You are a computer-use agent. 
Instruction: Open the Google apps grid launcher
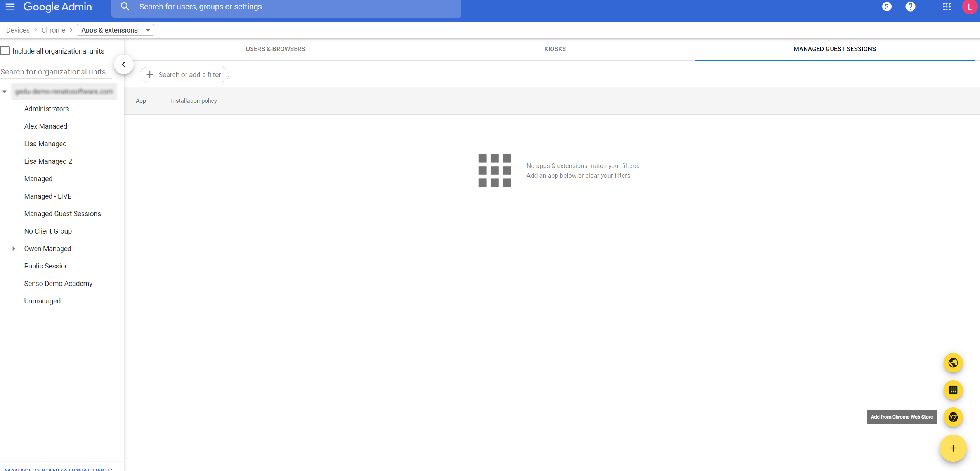pos(946,7)
